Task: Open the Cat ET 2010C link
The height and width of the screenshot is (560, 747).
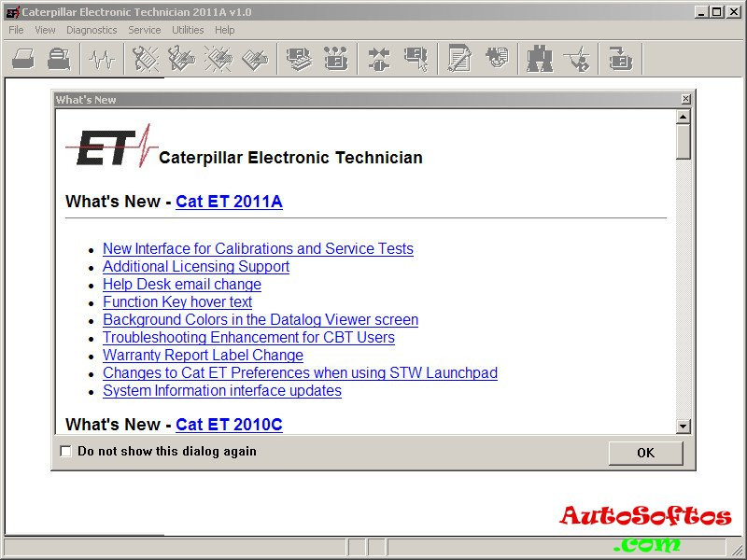Action: (x=229, y=425)
